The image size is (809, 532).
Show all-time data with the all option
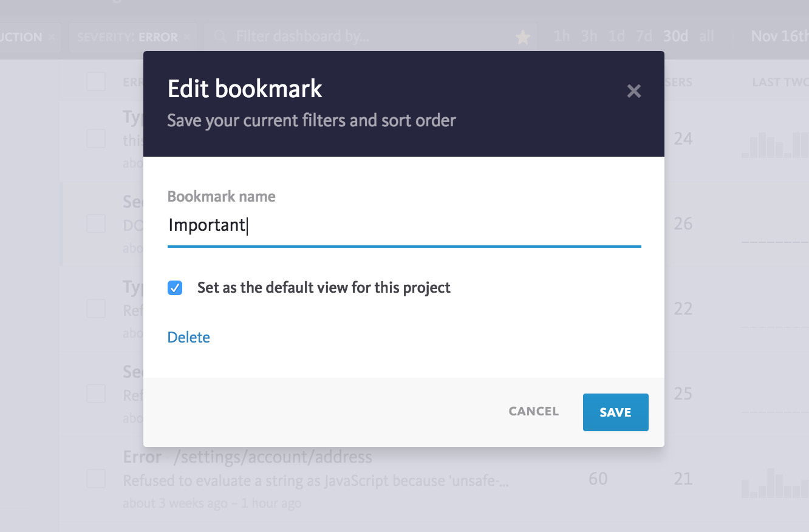pos(706,36)
